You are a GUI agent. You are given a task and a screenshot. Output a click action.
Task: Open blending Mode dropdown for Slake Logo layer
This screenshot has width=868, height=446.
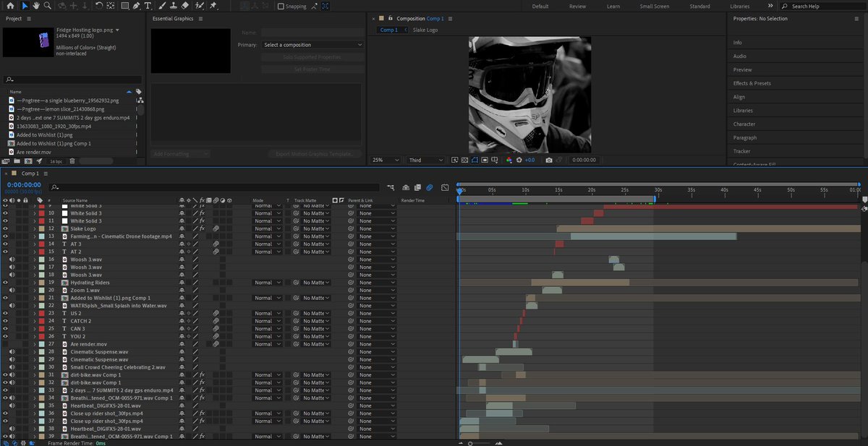[267, 228]
